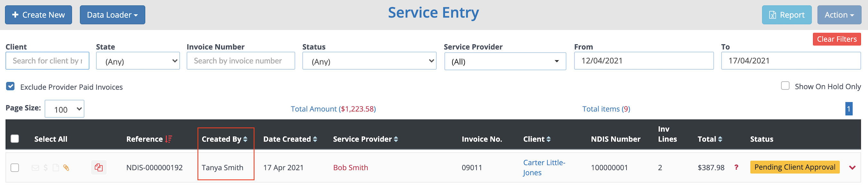Open the Data Loader menu
Screen dimensions: 868x188
coord(113,15)
